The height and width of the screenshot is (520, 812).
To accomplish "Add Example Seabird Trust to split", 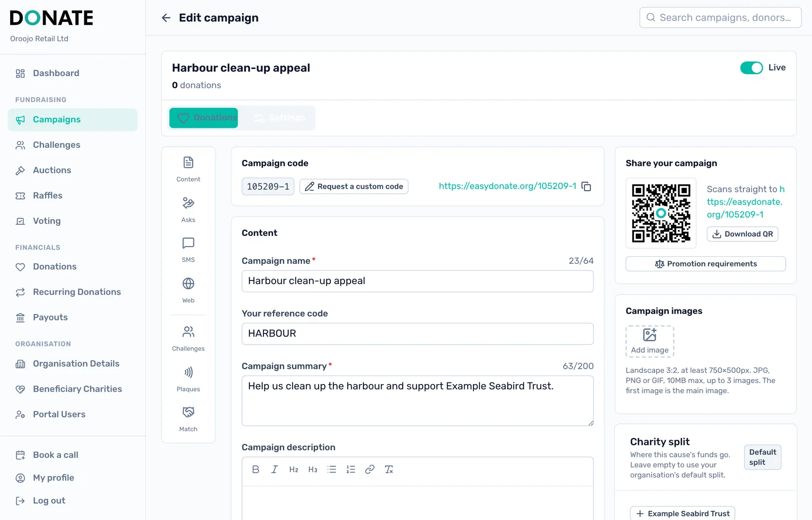I will (683, 513).
